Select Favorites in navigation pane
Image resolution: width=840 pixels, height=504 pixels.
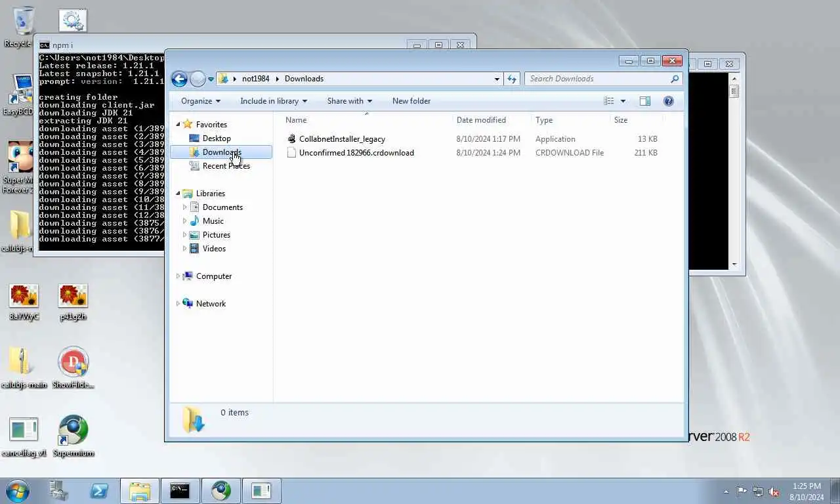[211, 125]
